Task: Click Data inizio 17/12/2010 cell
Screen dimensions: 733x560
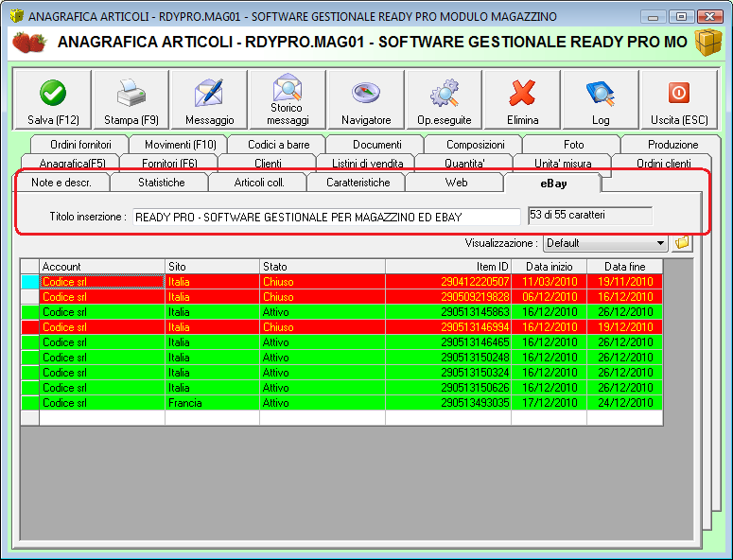Action: [549, 402]
